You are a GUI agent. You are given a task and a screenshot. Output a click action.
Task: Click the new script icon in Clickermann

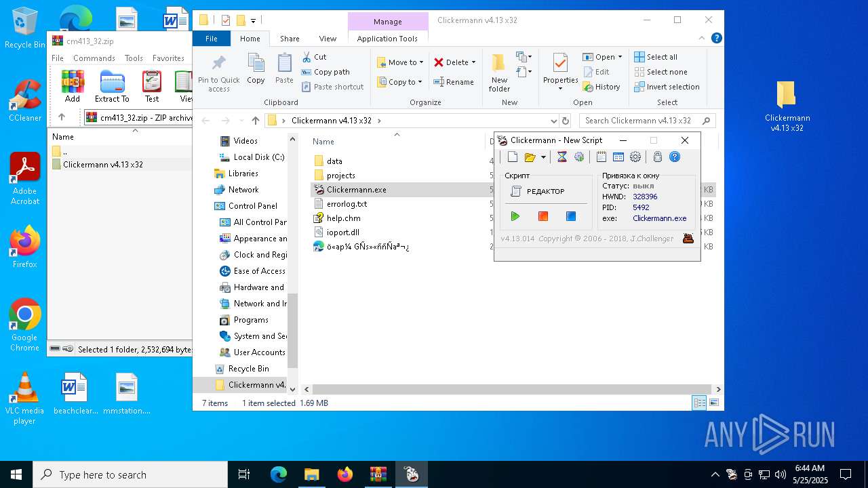(513, 157)
